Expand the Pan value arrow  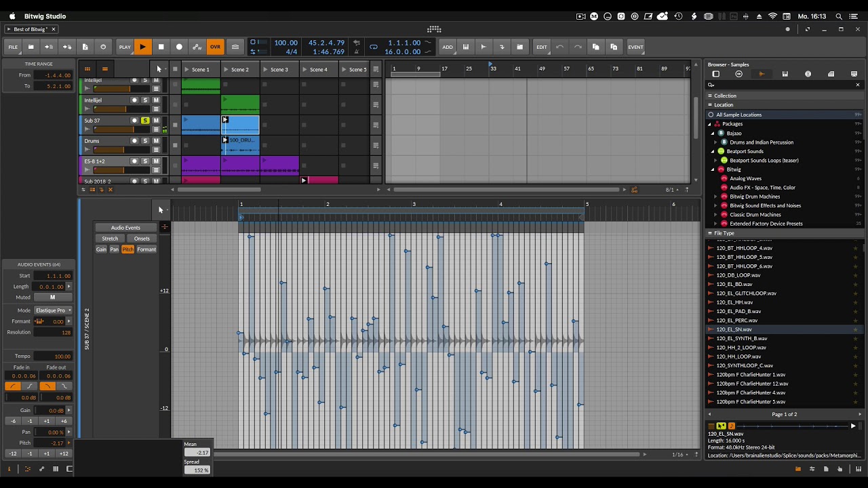(x=68, y=432)
